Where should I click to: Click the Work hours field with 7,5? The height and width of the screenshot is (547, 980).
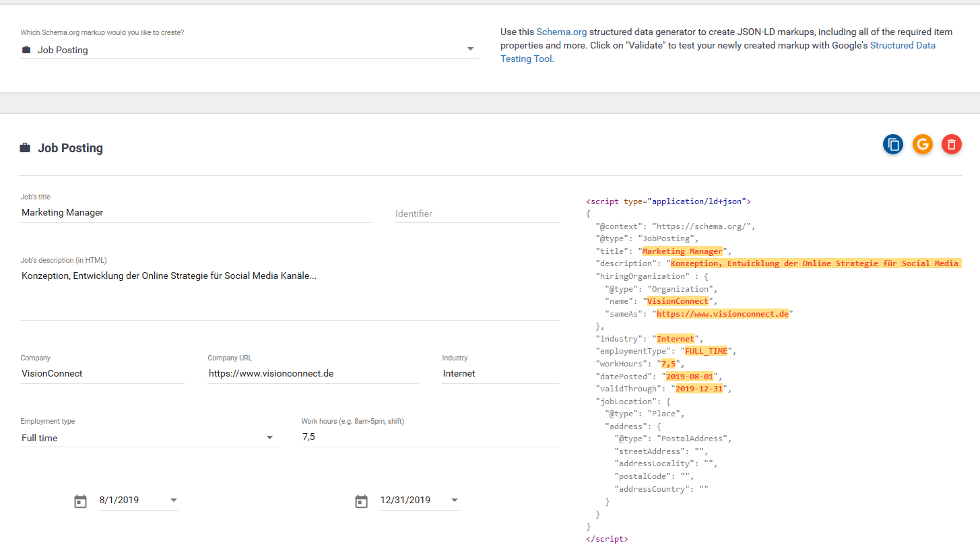click(x=430, y=437)
